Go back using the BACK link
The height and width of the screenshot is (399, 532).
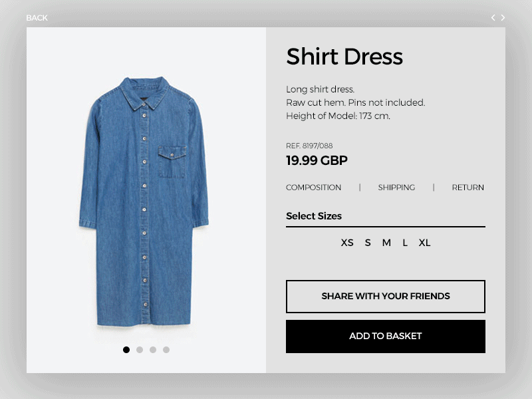coord(37,18)
